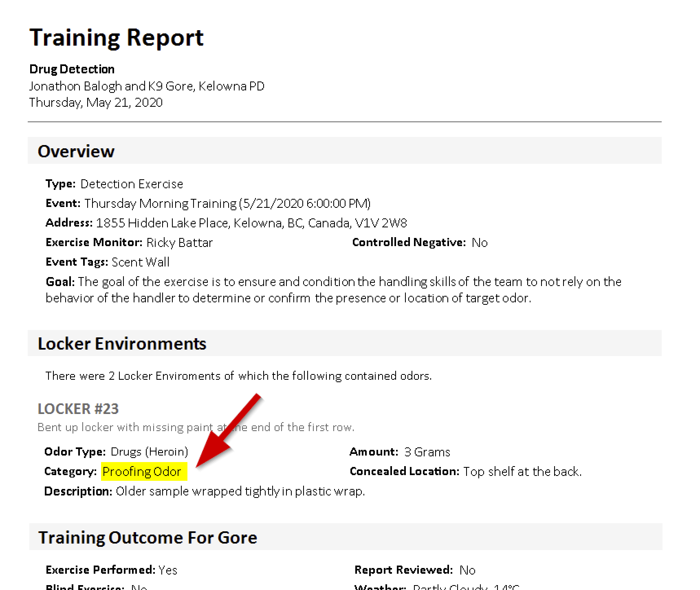700x590 pixels.
Task: Select the 'LOCKER #23' heading
Action: pos(78,409)
